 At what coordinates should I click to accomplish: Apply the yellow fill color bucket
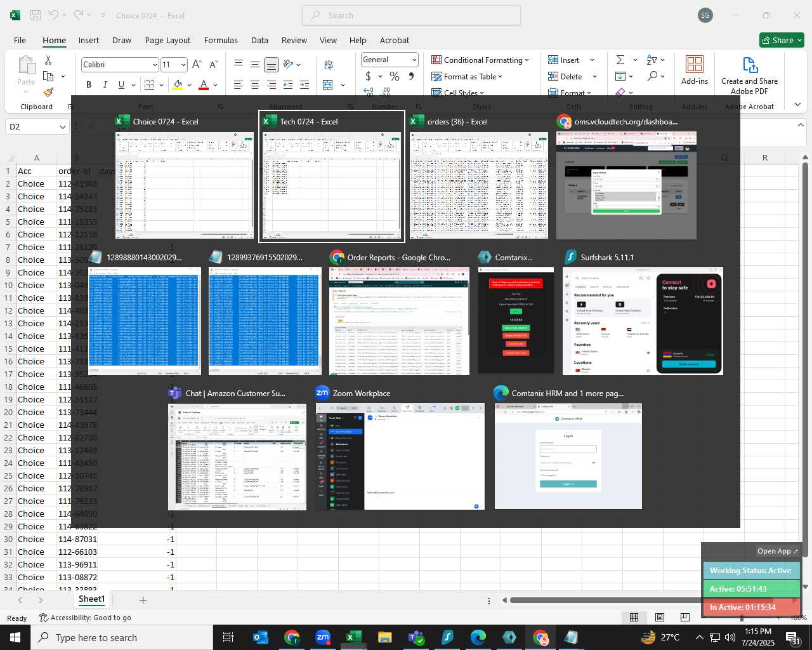click(x=178, y=84)
